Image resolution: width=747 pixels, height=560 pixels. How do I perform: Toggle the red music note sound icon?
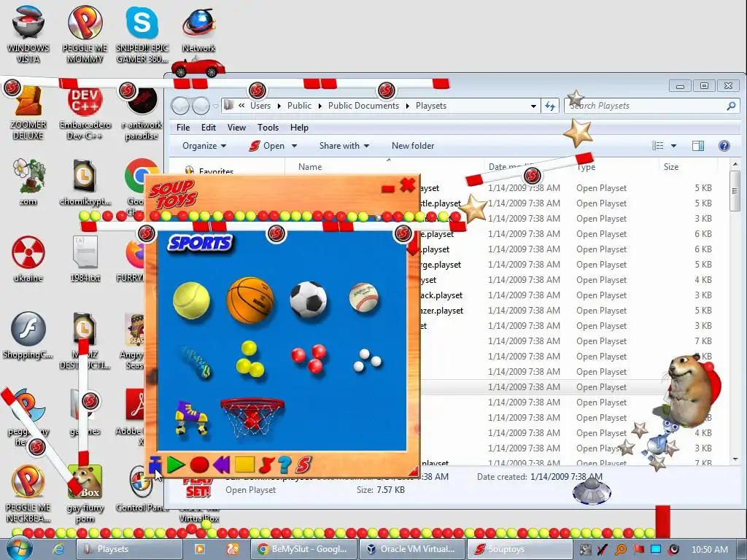click(x=267, y=464)
